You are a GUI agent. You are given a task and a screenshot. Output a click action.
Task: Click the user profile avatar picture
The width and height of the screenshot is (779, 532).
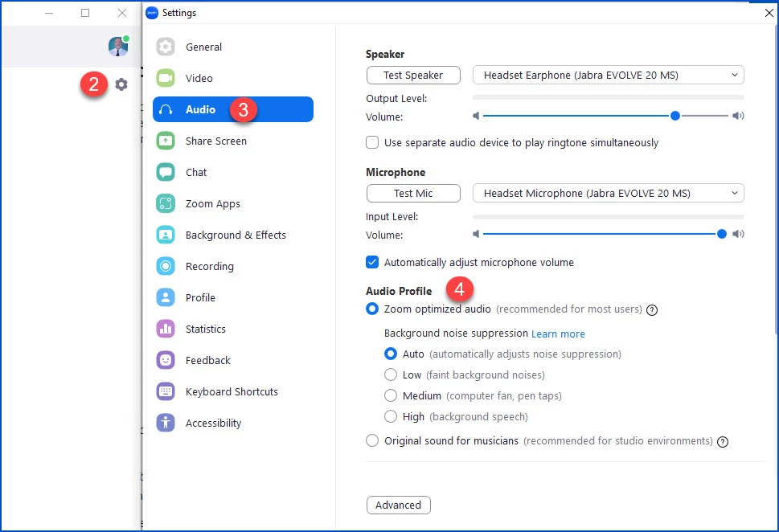coord(118,46)
